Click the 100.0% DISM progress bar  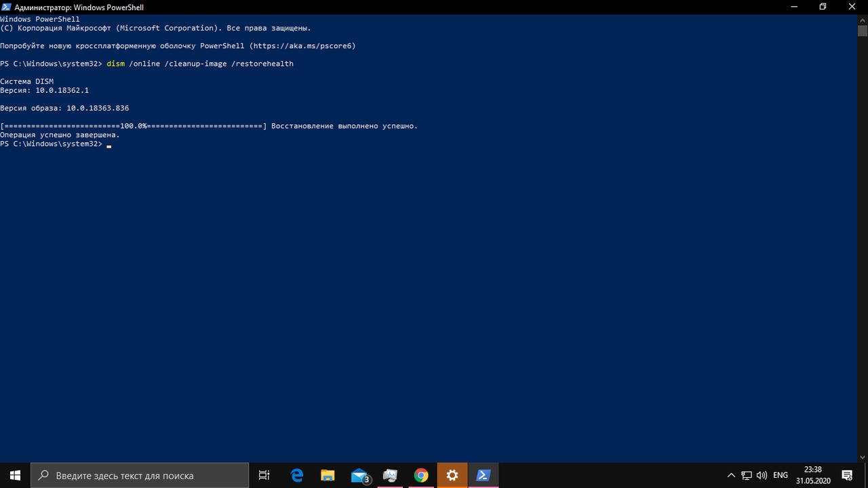[134, 126]
